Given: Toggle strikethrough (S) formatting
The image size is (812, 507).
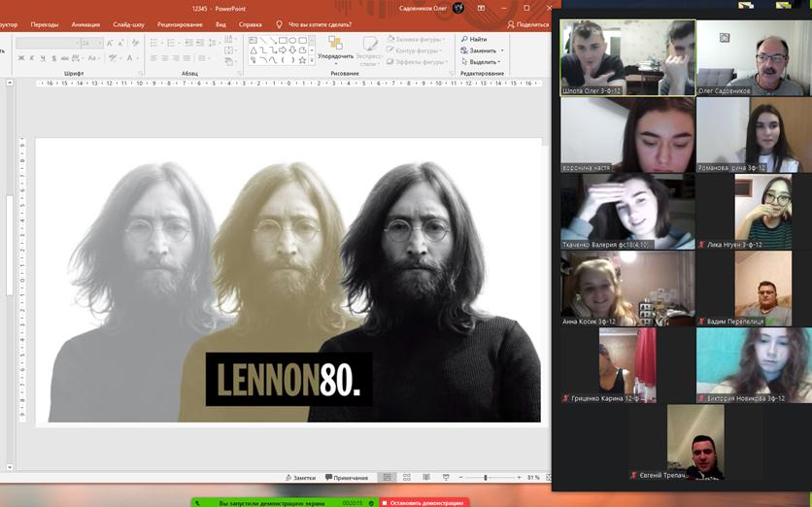Looking at the screenshot, I should (x=53, y=58).
